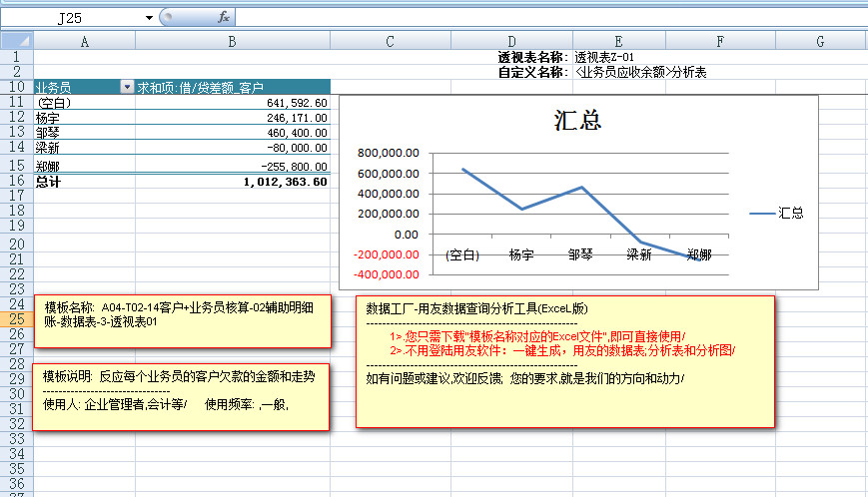Viewport: 868px width, 497px height.
Task: Select the 求和项:借/贷差额_客户 header cell
Action: pos(232,87)
